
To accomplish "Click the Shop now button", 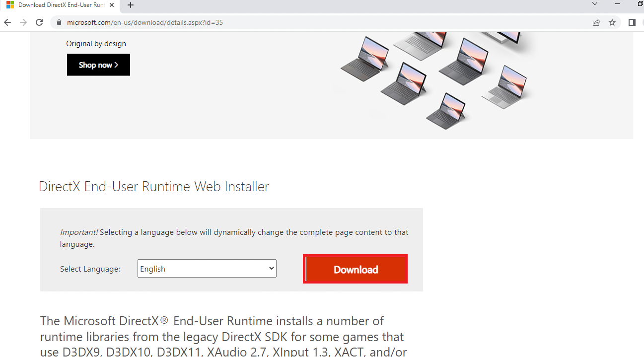I will click(x=98, y=65).
